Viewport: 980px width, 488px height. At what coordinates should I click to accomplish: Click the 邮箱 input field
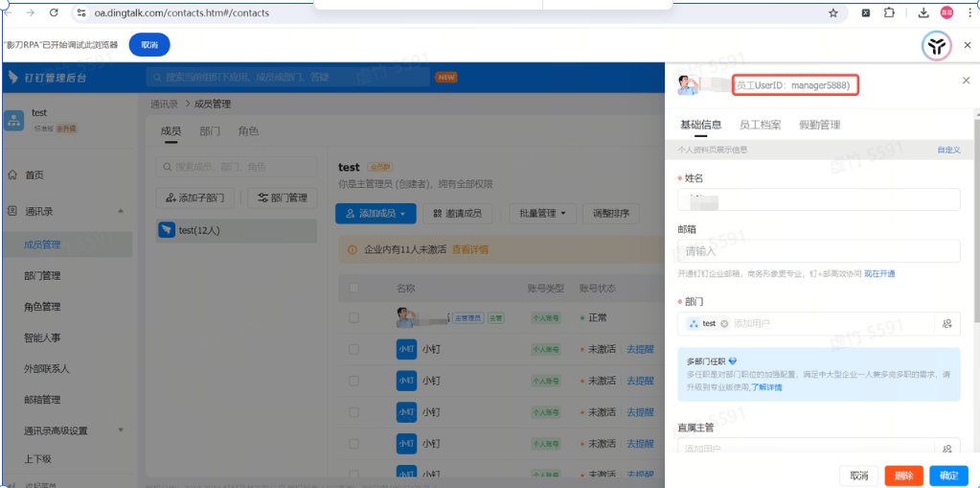[819, 251]
